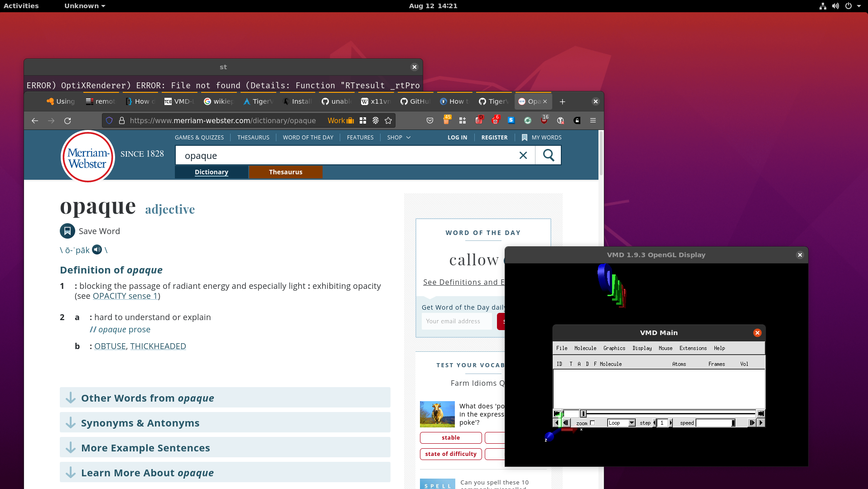Switch to the x11vnc Wikipedia tab
The image size is (868, 489).
click(x=376, y=101)
